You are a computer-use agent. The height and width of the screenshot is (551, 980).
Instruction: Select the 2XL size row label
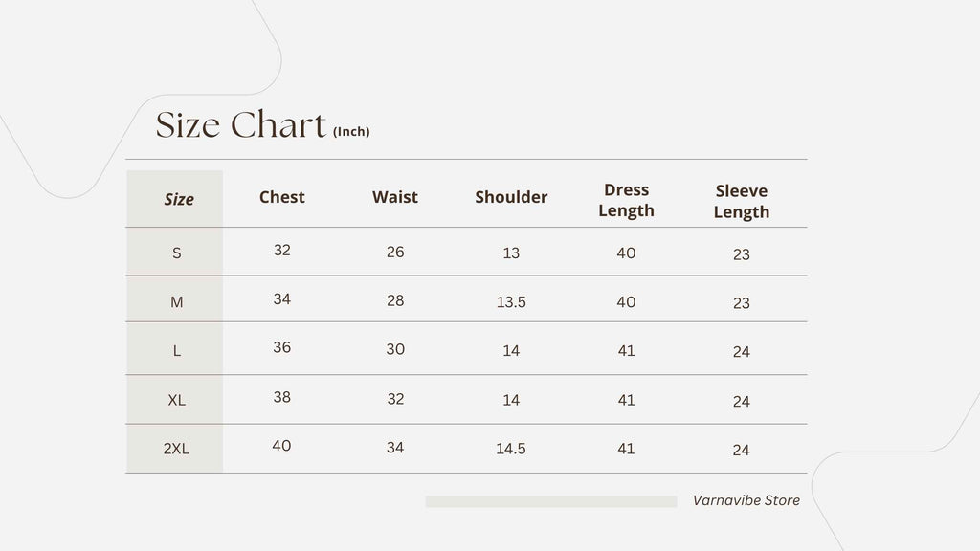pyautogui.click(x=176, y=449)
